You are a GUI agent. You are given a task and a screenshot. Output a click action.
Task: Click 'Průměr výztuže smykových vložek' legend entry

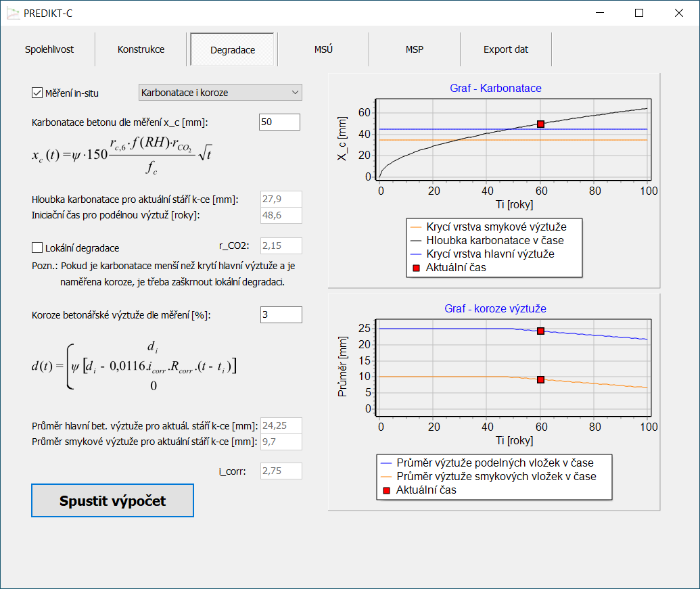point(496,476)
